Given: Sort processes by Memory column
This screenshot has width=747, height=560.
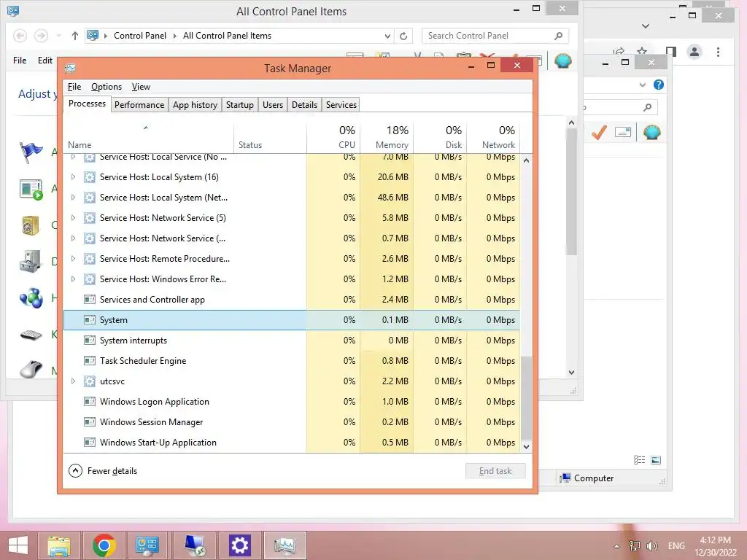Looking at the screenshot, I should (x=387, y=137).
